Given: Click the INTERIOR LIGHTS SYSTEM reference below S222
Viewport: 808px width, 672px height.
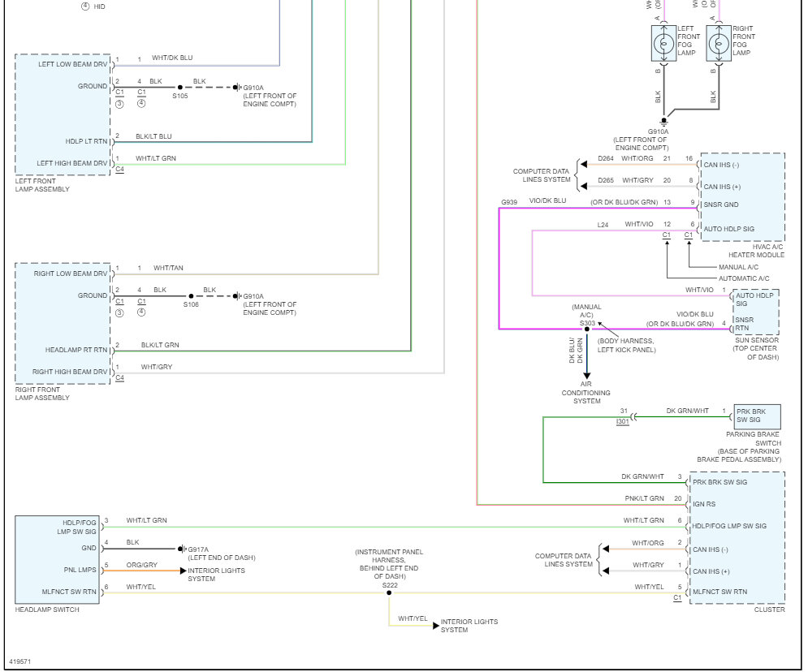Looking at the screenshot, I should (x=469, y=626).
